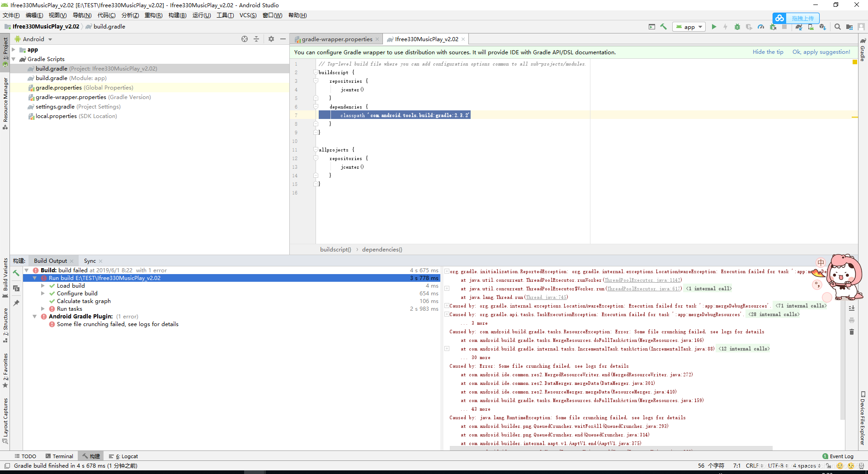Click the Debug app bug icon
The image size is (868, 474).
737,27
